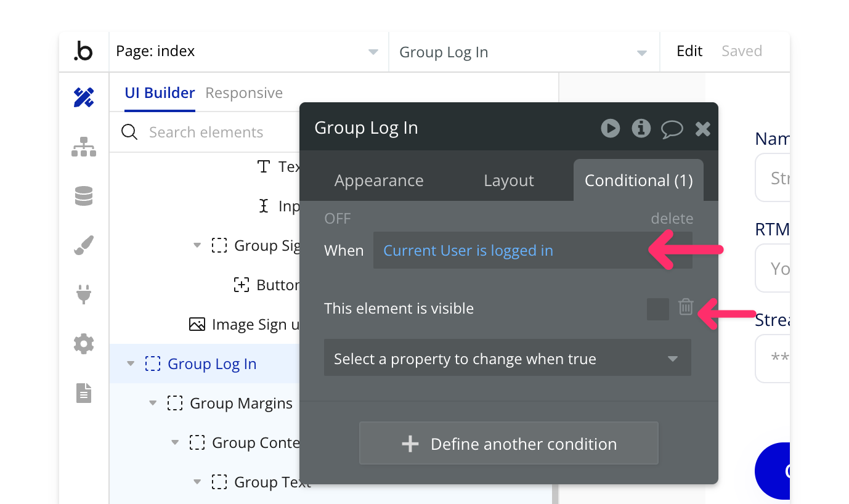The height and width of the screenshot is (504, 849).
Task: Click the Search elements input field
Action: point(206,132)
